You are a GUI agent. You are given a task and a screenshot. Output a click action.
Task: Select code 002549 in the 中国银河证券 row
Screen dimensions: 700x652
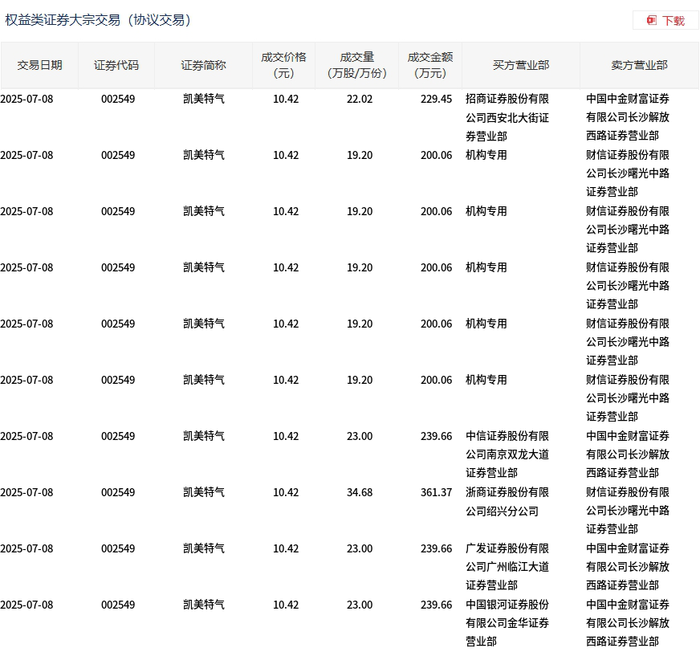tap(118, 605)
